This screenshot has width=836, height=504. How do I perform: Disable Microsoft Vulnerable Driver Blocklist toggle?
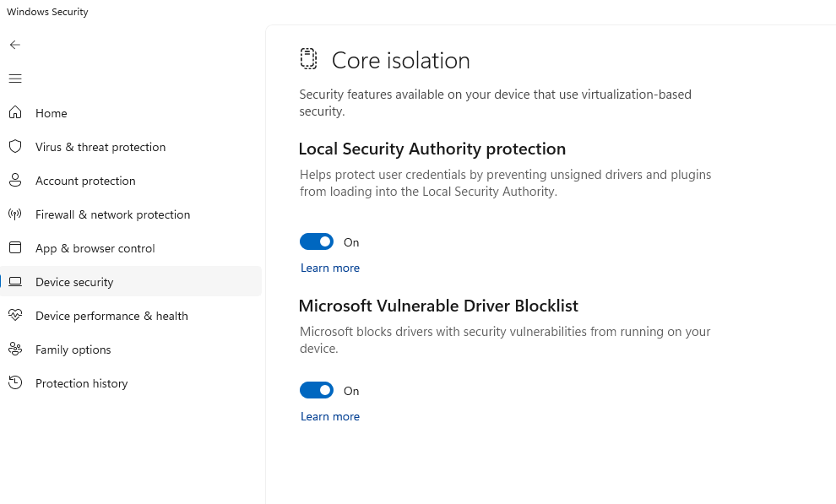click(317, 390)
